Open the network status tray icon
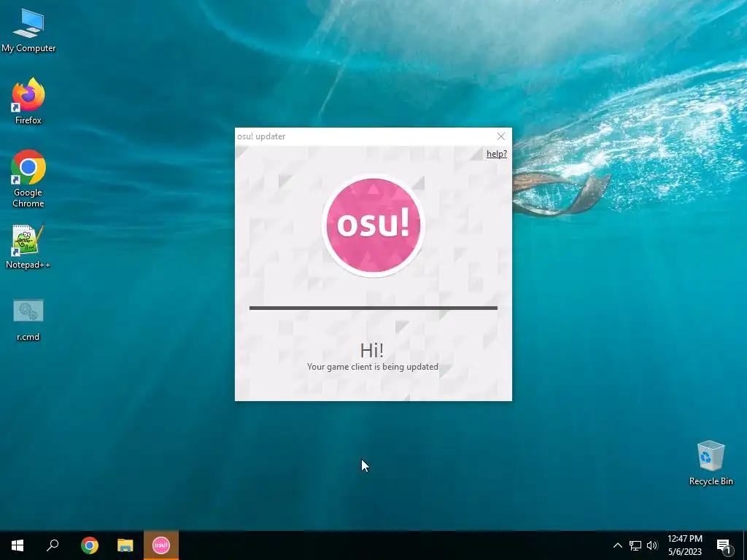This screenshot has height=560, width=747. tap(635, 545)
